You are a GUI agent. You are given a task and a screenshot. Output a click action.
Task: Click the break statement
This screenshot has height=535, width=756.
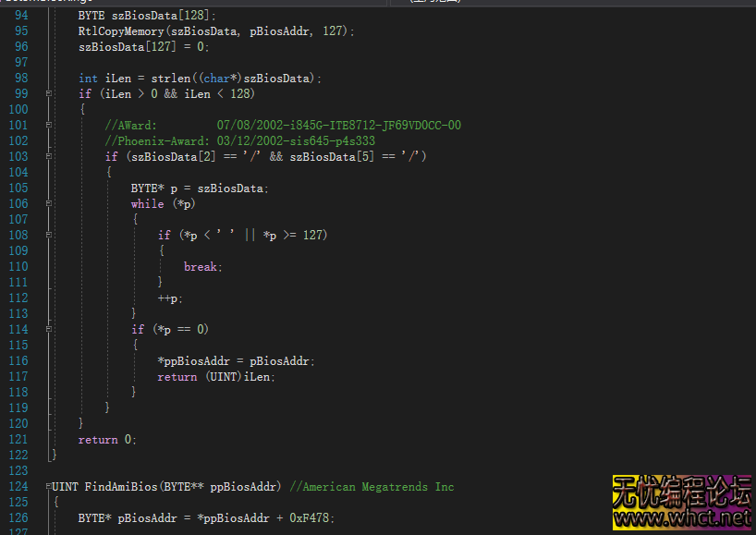[x=201, y=267]
